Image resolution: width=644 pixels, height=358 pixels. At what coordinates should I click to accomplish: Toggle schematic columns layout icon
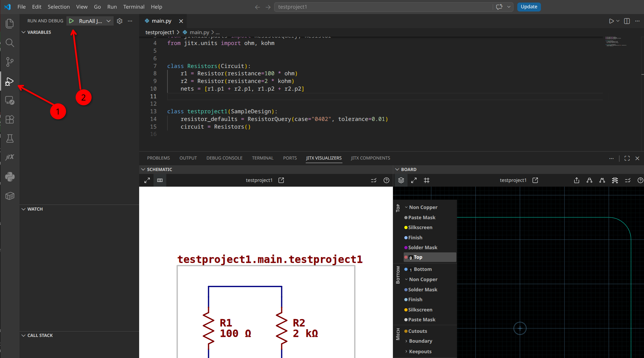(x=160, y=180)
